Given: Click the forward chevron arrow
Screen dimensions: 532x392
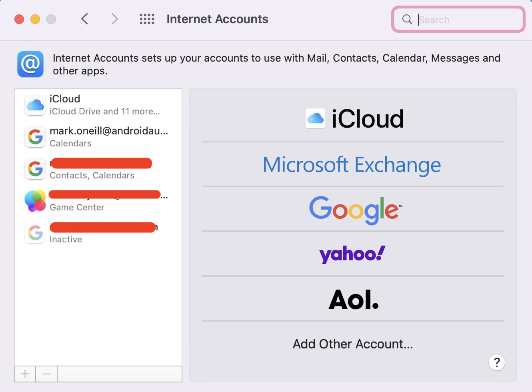Looking at the screenshot, I should coord(115,19).
